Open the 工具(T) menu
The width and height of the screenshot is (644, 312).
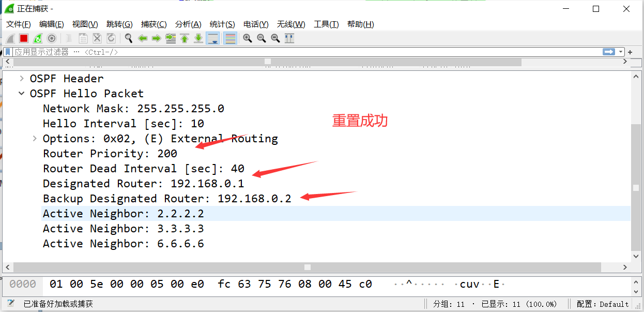pyautogui.click(x=326, y=24)
